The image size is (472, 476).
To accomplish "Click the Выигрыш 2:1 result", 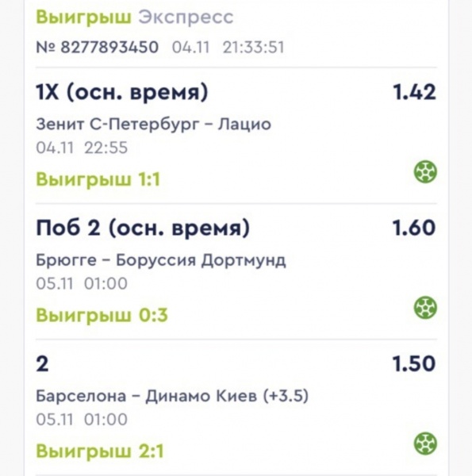I will click(x=100, y=451).
